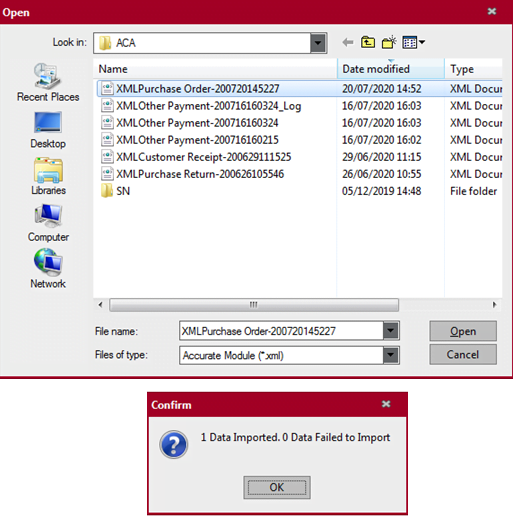This screenshot has height=517, width=515.
Task: Click the Open button
Action: (x=463, y=331)
